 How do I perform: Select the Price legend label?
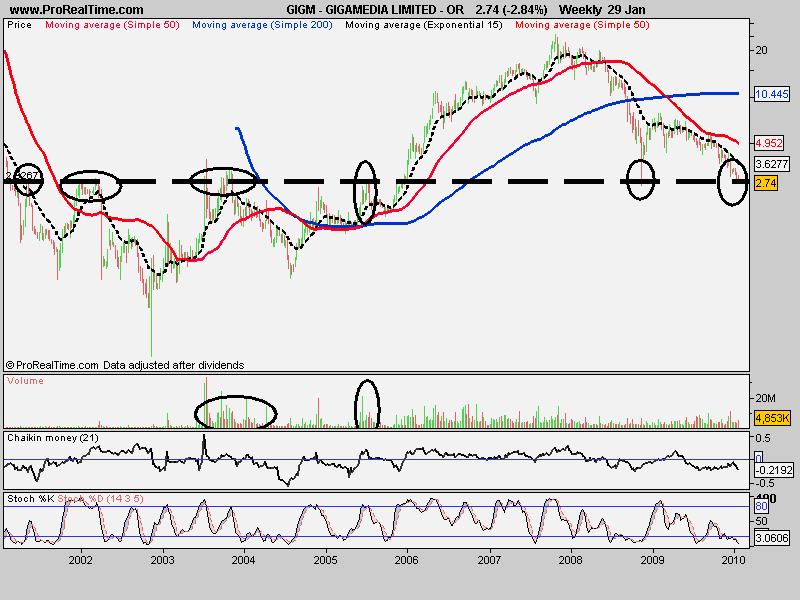[19, 24]
